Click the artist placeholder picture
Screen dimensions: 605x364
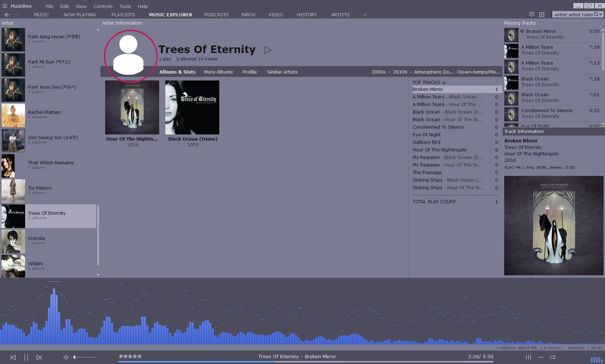(130, 56)
